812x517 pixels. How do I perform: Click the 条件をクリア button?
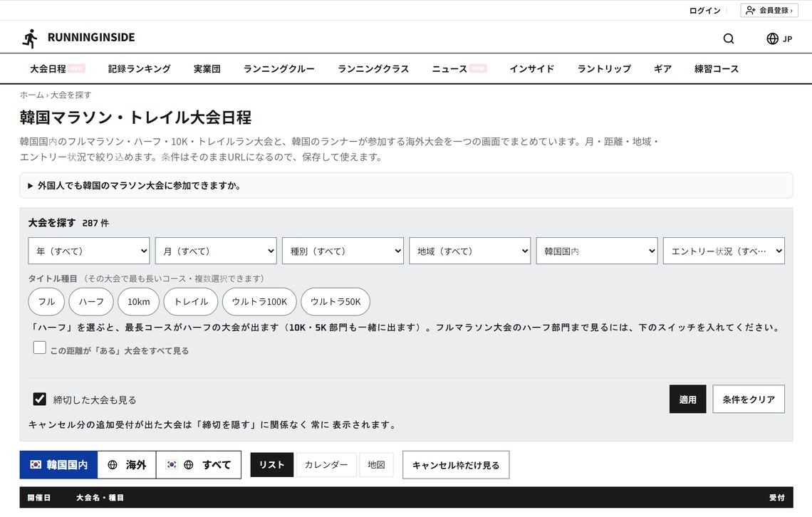[x=749, y=399]
